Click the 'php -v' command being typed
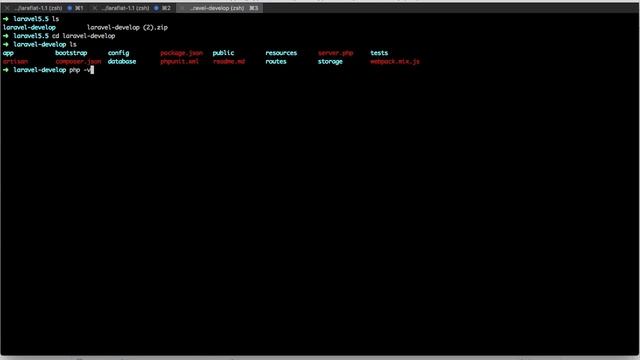Image resolution: width=640 pixels, height=360 pixels. (x=80, y=70)
